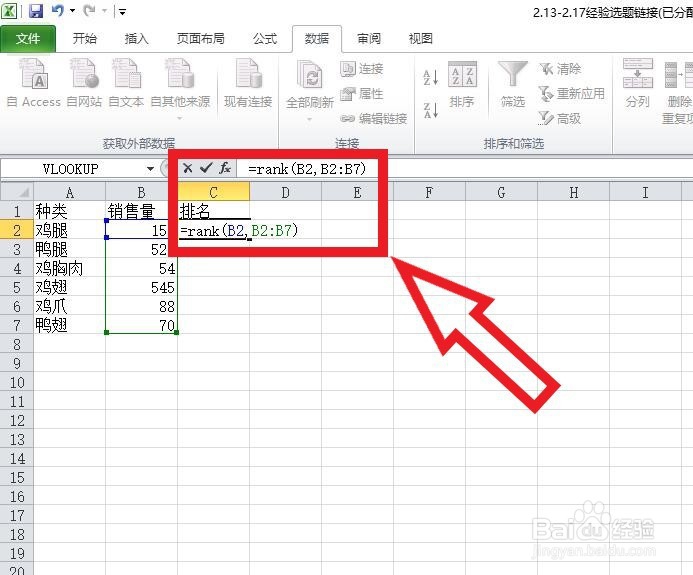This screenshot has width=693, height=575.
Task: Click the 高级 filter button
Action: point(560,118)
